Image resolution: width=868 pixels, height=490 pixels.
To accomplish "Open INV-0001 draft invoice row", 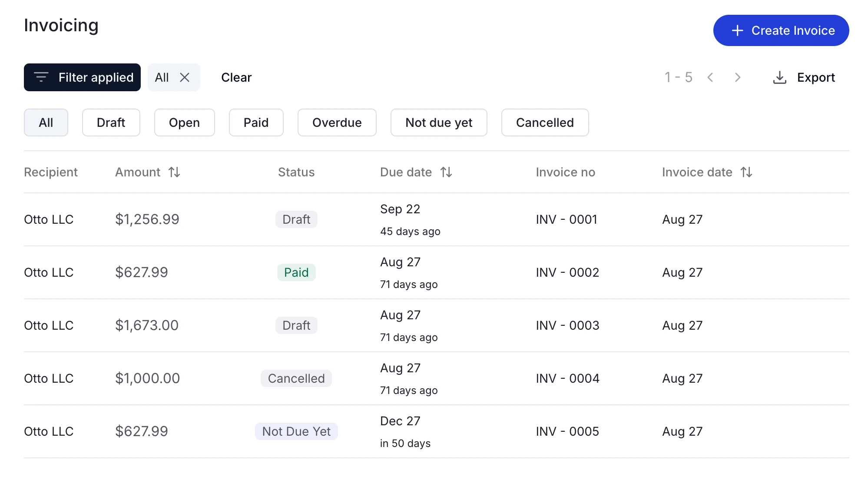I will coord(434,219).
